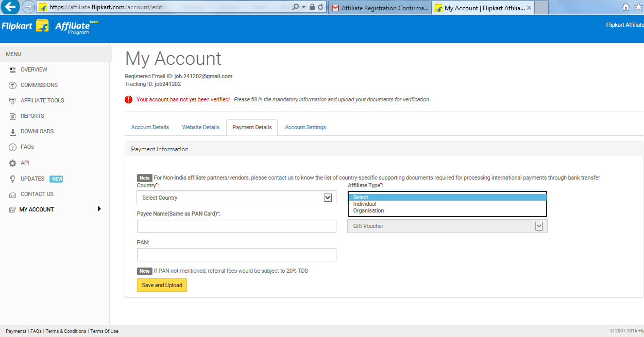Click the NEW badge beside Updates
Viewport: 644px width, 337px height.
[x=57, y=179]
